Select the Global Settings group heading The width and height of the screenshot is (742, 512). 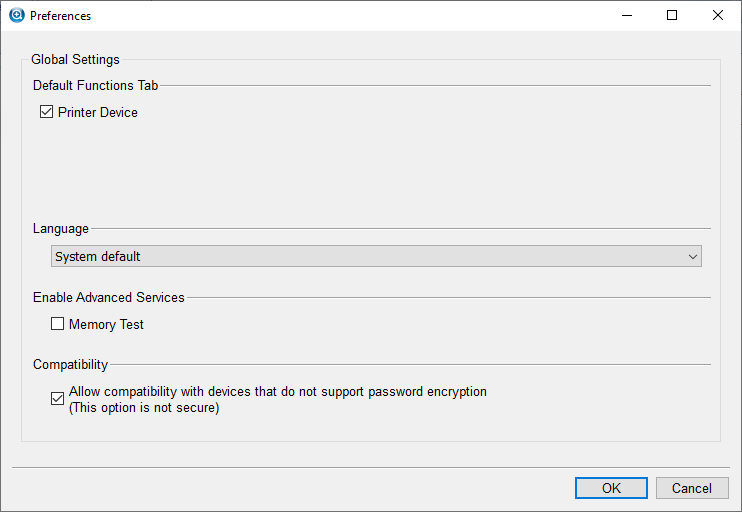point(75,60)
